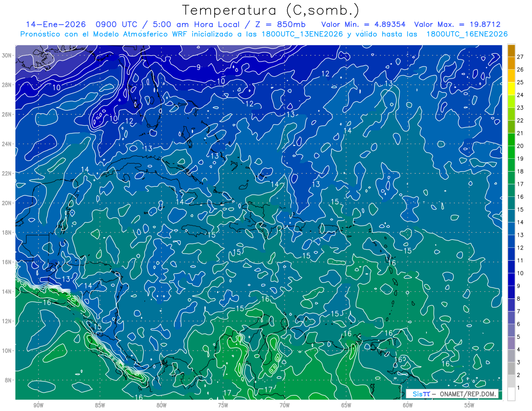Click the '90W' longitude axis label

[x=38, y=405]
